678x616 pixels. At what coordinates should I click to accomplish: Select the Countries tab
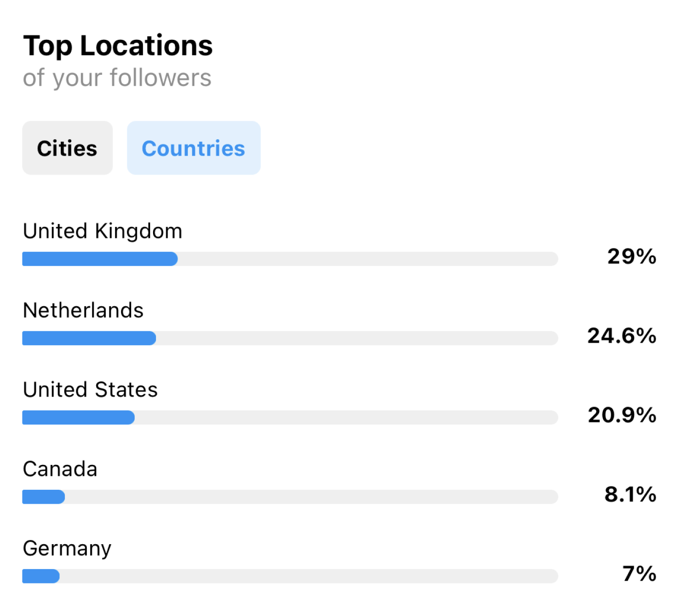point(193,148)
